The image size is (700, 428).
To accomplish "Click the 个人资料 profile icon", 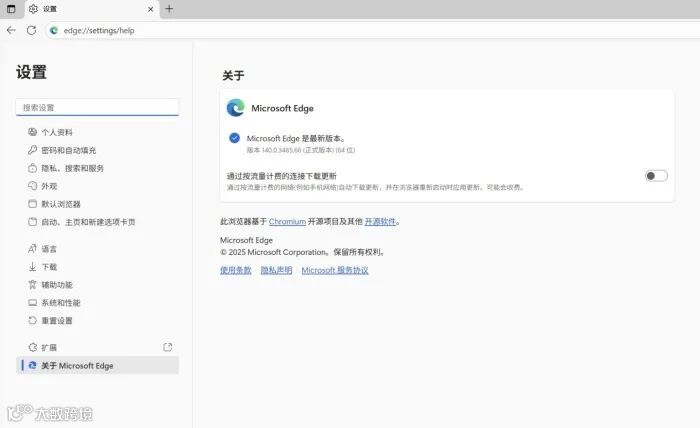I will point(32,132).
